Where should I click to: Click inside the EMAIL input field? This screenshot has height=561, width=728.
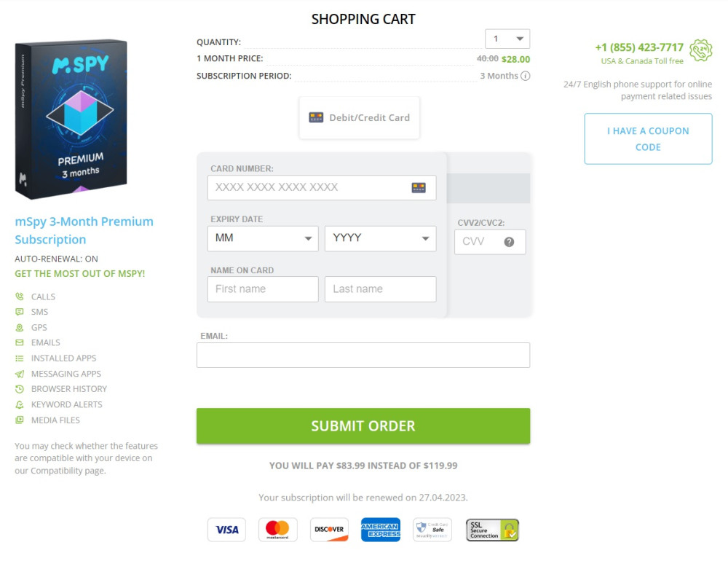(x=363, y=355)
